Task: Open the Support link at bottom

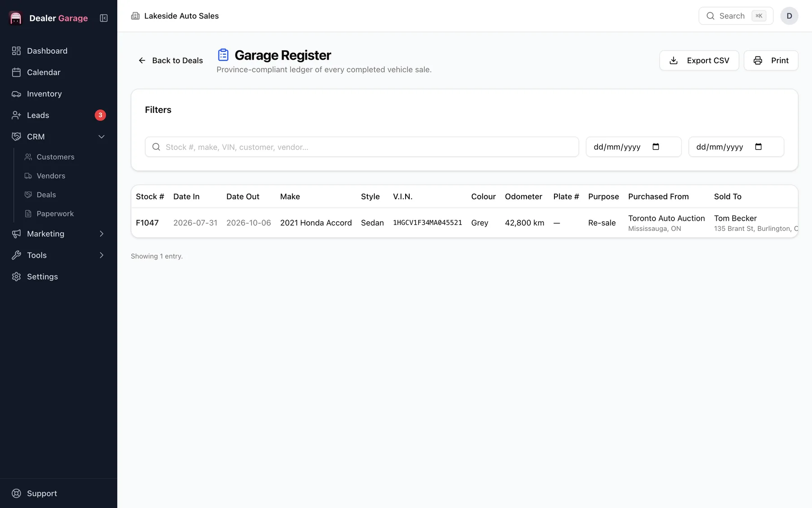Action: pos(59,494)
